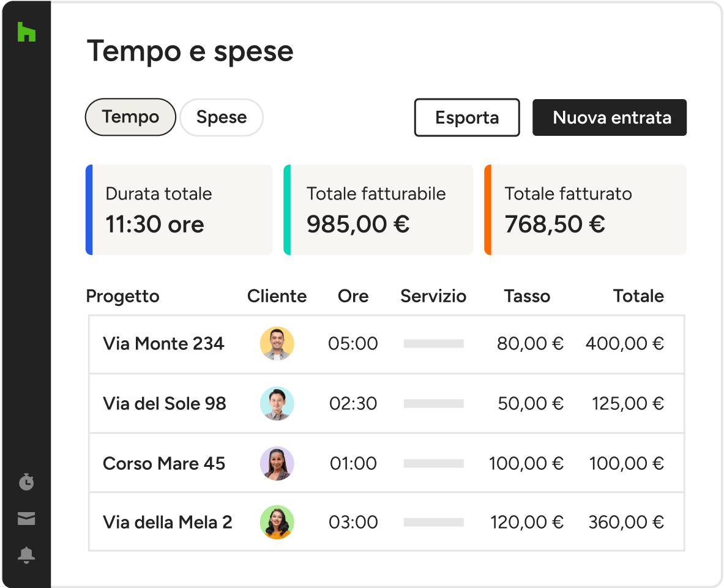The height and width of the screenshot is (588, 724).
Task: Switch to the Tempo tab
Action: pos(130,117)
